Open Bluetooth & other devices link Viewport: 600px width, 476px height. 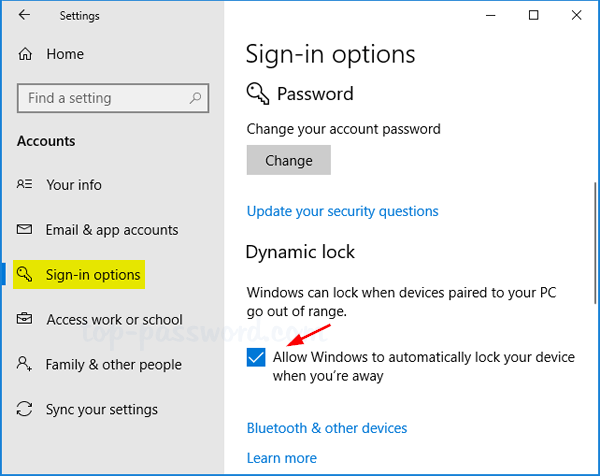coord(327,428)
